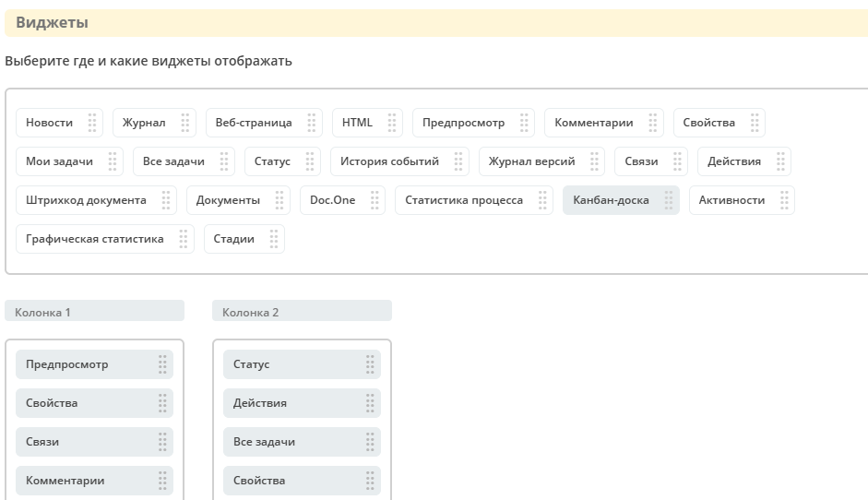Click the drag handle on the Новости widget
This screenshot has width=868, height=500.
[x=92, y=123]
